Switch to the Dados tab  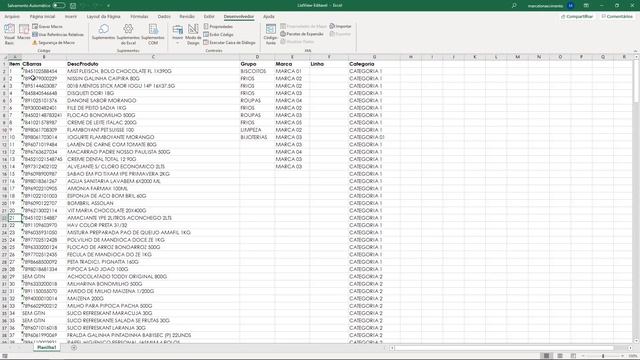coord(164,17)
